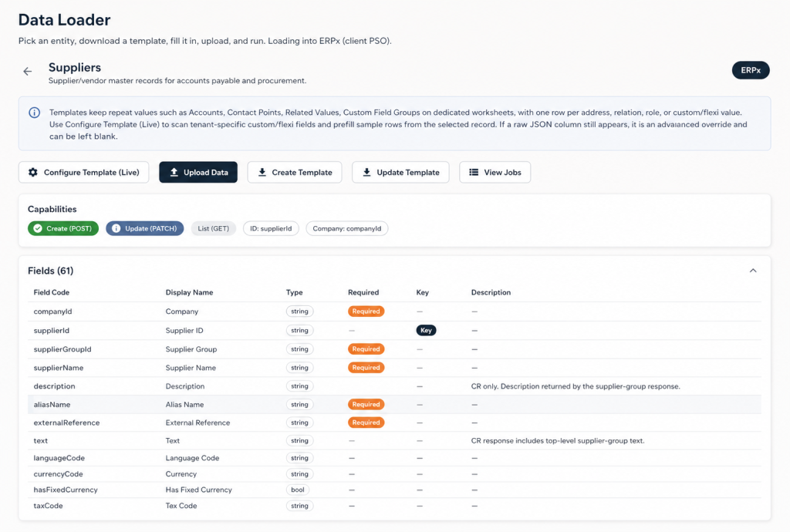Click string type tag in taxCode row
Image resolution: width=790 pixels, height=532 pixels.
click(x=300, y=506)
